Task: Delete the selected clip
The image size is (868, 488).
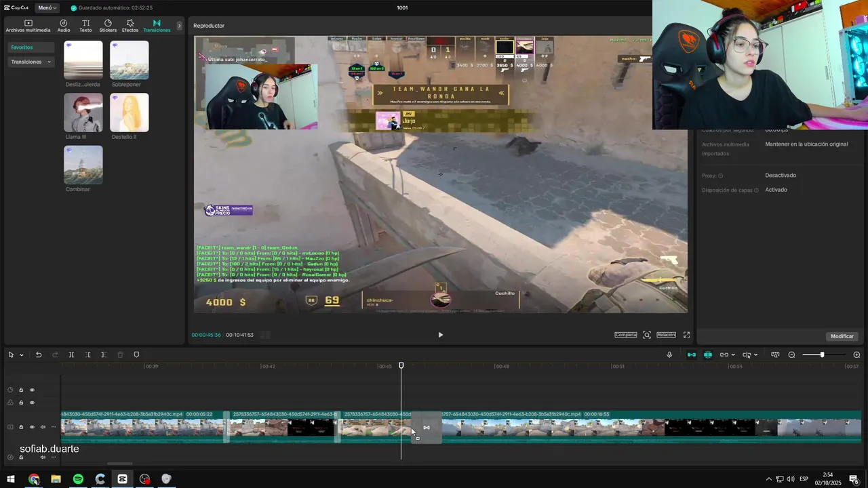Action: [120, 355]
